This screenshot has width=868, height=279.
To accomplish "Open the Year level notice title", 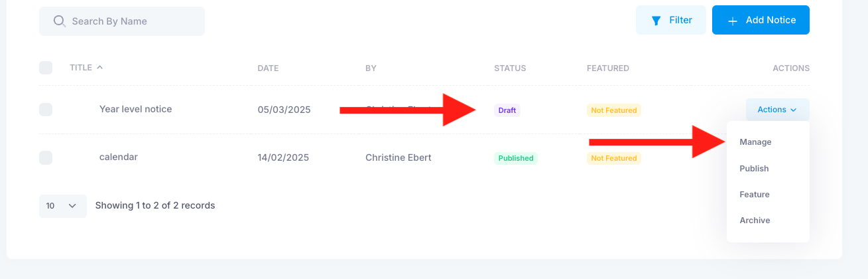I will [135, 109].
